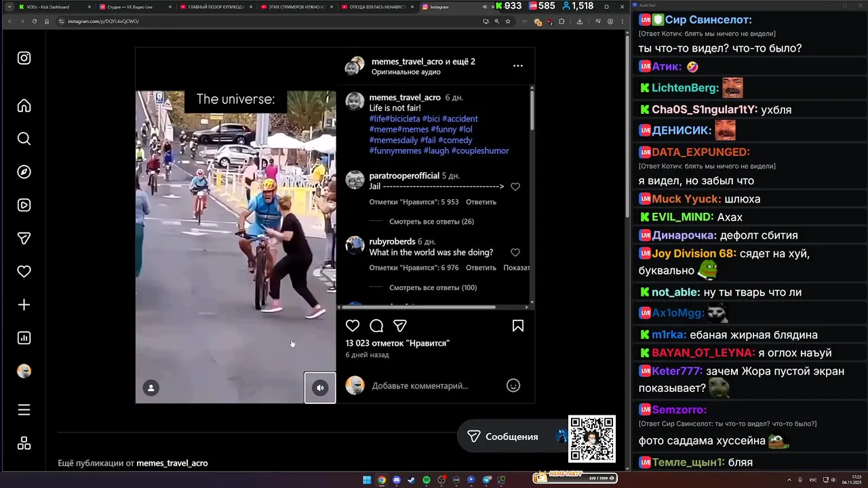Screen dimensions: 868x488
Task: Go to Instagram Home via sidebar
Action: tap(24, 106)
